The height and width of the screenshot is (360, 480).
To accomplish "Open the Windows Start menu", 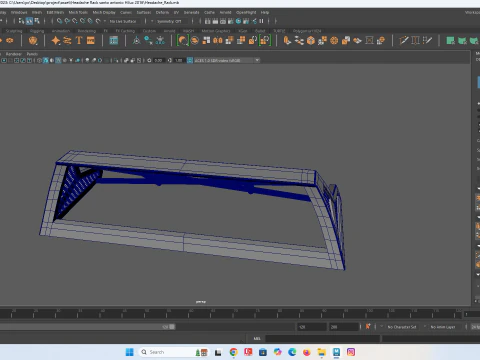I will (129, 352).
